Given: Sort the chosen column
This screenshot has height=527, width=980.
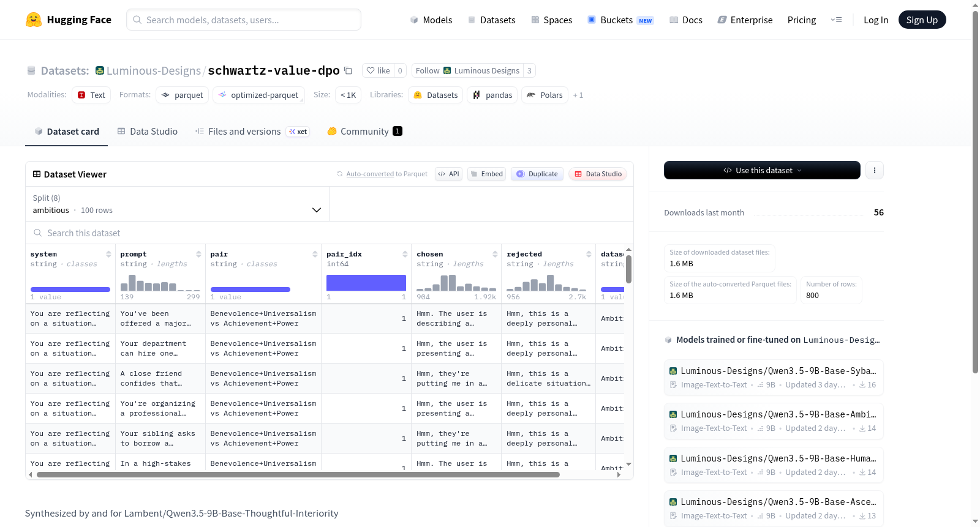Looking at the screenshot, I should click(495, 254).
